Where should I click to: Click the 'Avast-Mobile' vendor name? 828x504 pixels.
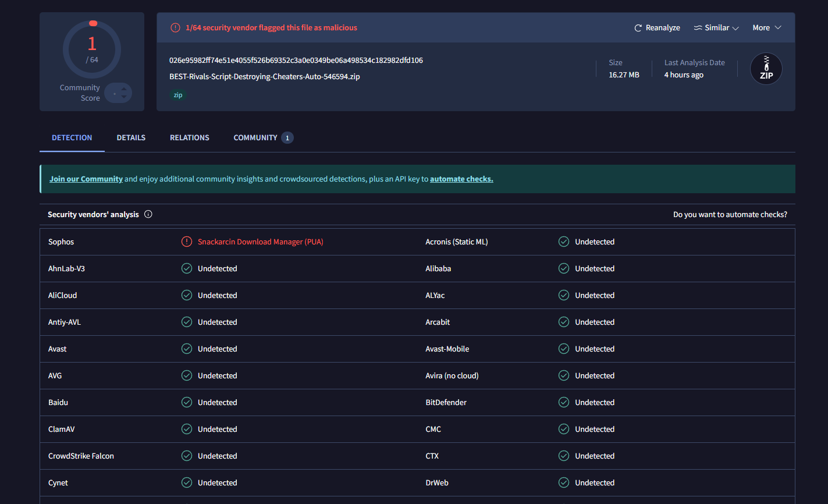tap(447, 349)
